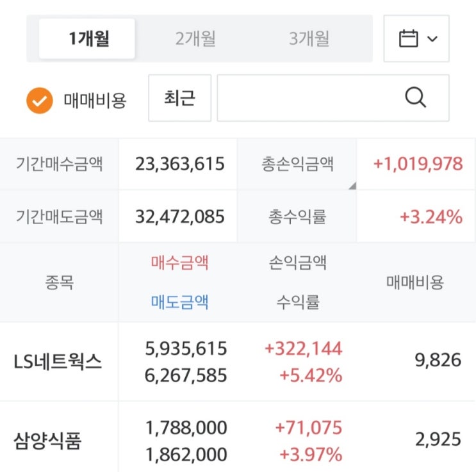Select the 1개월 period tab
Screen dimensions: 476x472
[x=88, y=38]
